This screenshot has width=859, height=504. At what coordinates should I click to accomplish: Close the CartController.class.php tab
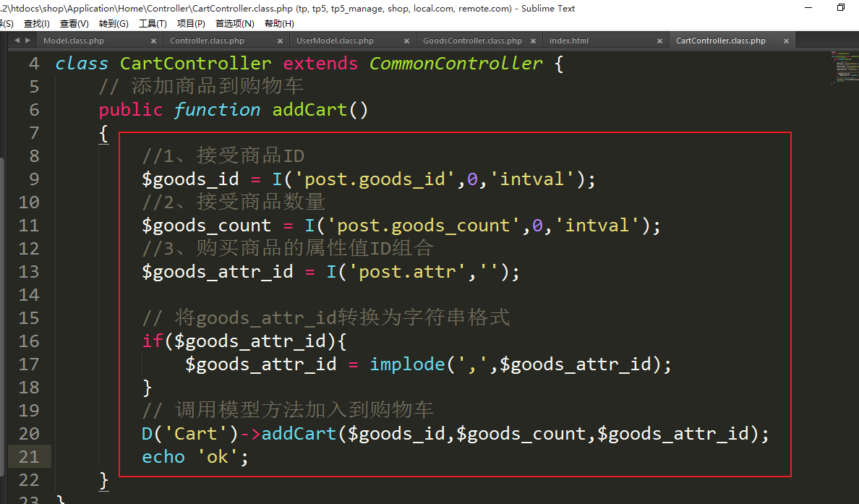[786, 41]
